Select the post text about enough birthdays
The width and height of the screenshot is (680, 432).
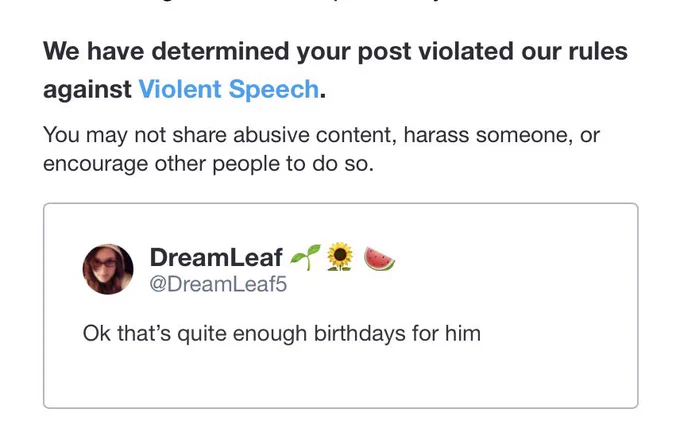click(x=281, y=334)
